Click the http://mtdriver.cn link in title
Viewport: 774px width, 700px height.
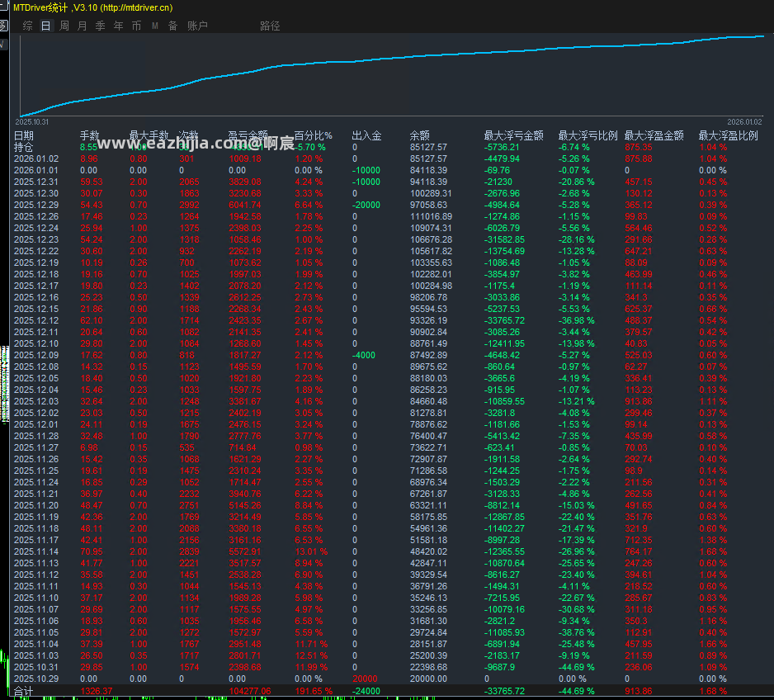(137, 7)
